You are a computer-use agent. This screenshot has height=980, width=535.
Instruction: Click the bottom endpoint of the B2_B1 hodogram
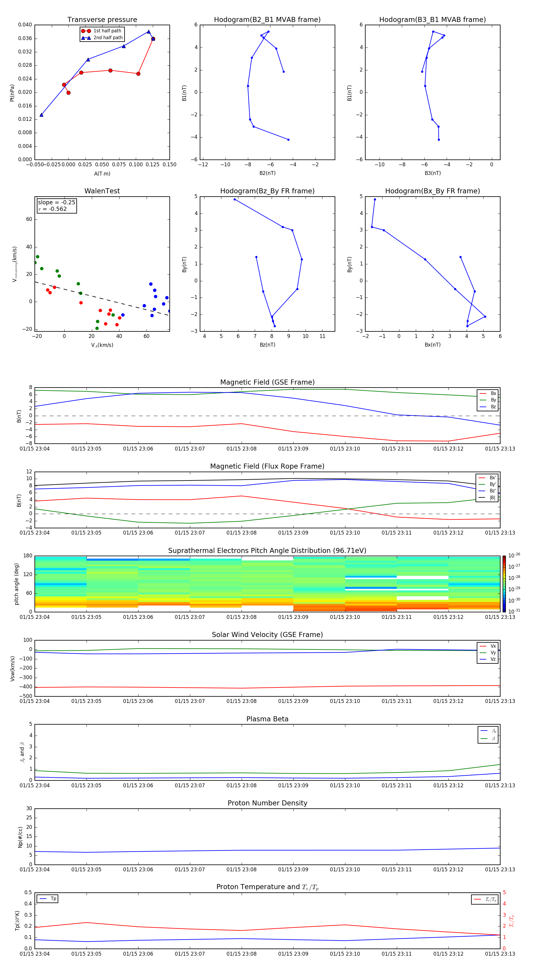click(288, 140)
